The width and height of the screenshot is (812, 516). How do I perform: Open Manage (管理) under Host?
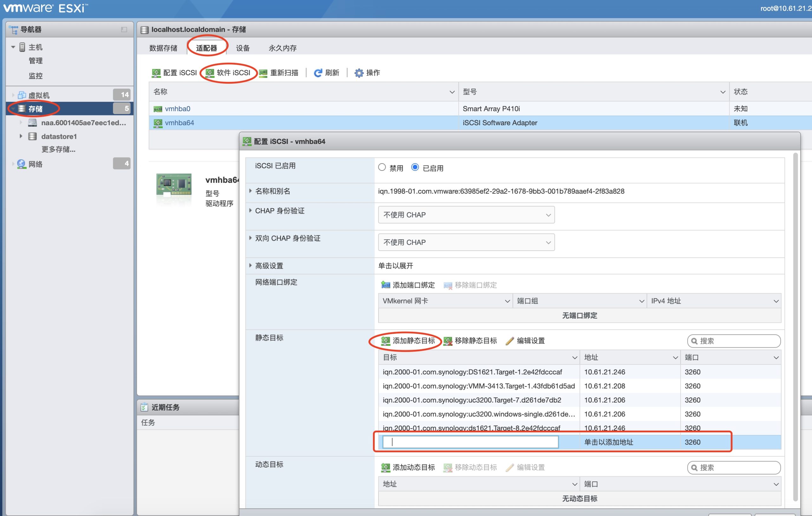point(36,61)
